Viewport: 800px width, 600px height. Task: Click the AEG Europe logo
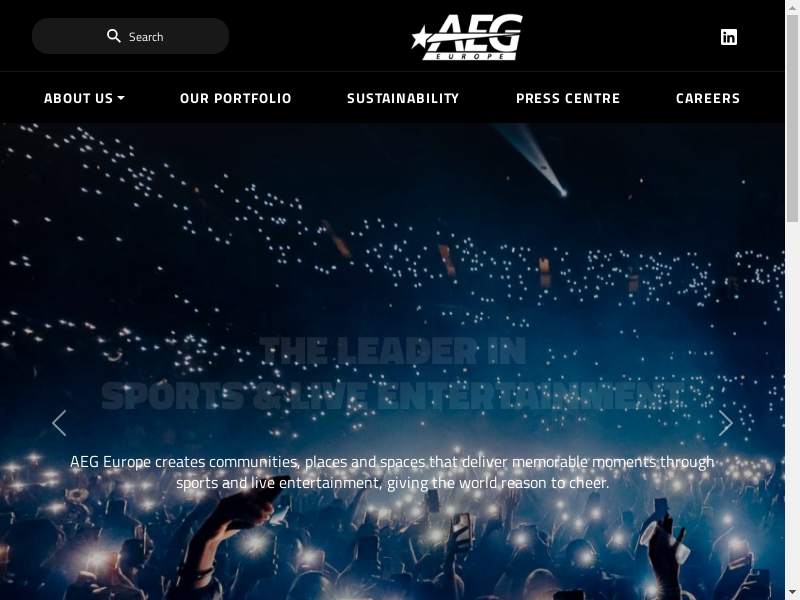click(467, 37)
